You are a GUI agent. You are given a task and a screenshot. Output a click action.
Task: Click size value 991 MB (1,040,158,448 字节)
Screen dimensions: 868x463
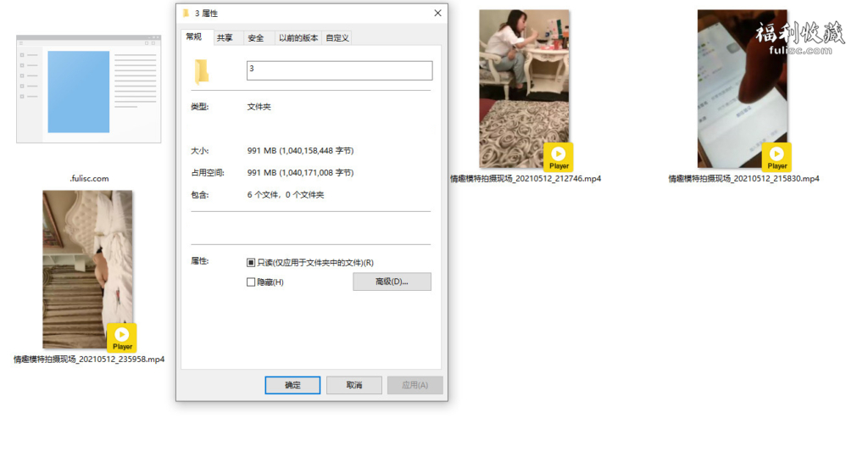coord(300,151)
